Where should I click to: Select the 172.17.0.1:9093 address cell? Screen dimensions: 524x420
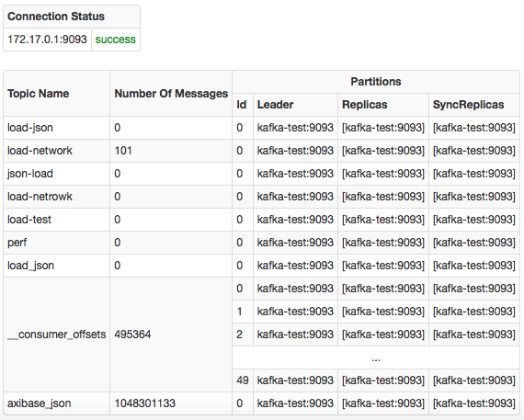point(47,40)
